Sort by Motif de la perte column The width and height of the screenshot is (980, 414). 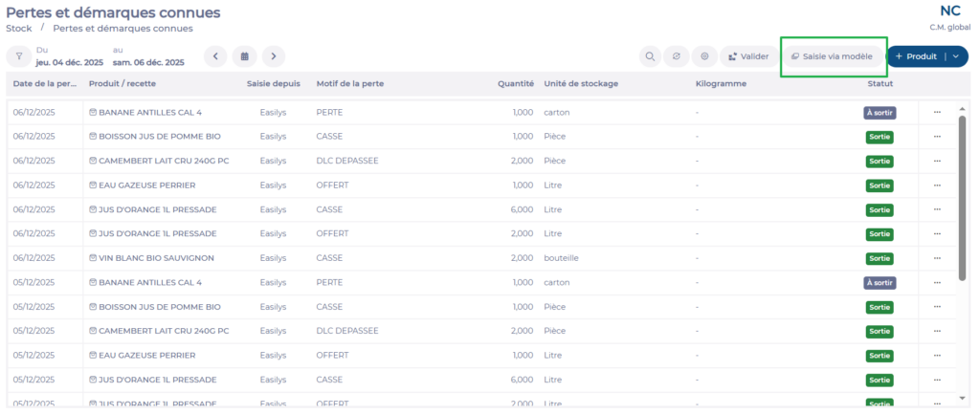point(349,83)
